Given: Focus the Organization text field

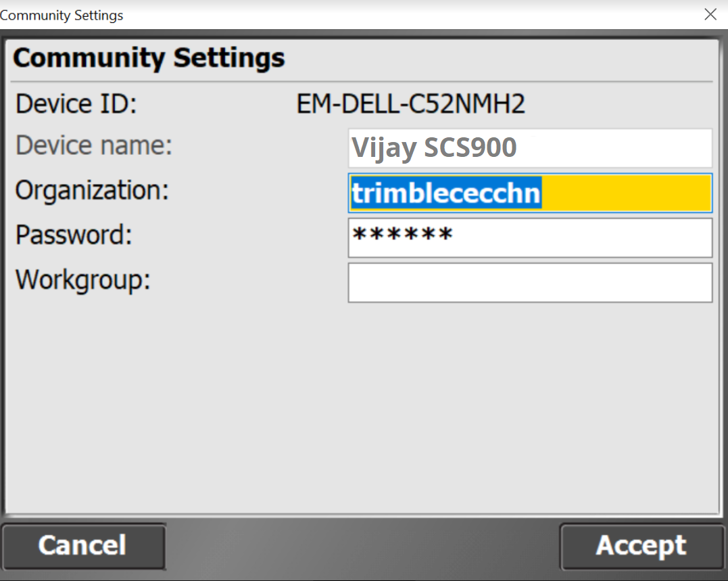Looking at the screenshot, I should pyautogui.click(x=530, y=193).
